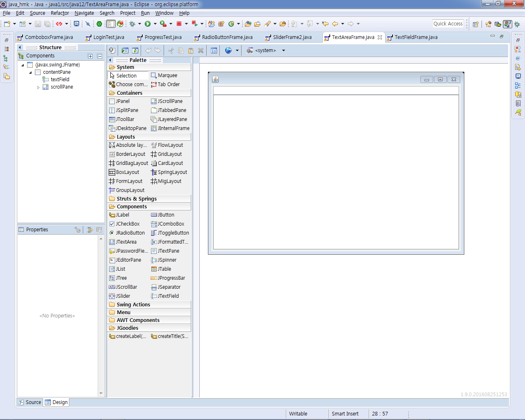This screenshot has height=420, width=525.
Task: Collapse the Containers palette category
Action: pos(149,93)
